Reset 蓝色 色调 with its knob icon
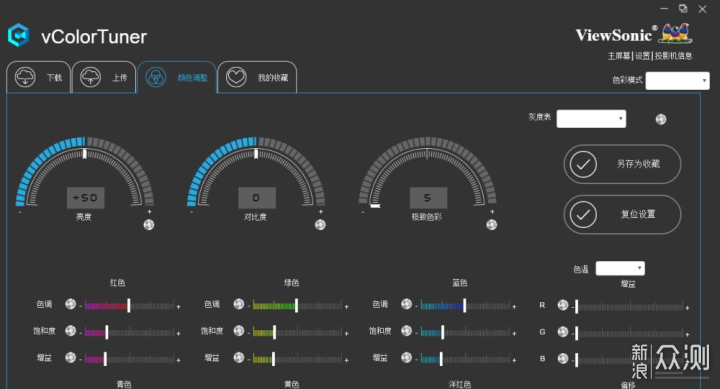Image resolution: width=720 pixels, height=389 pixels. point(406,304)
